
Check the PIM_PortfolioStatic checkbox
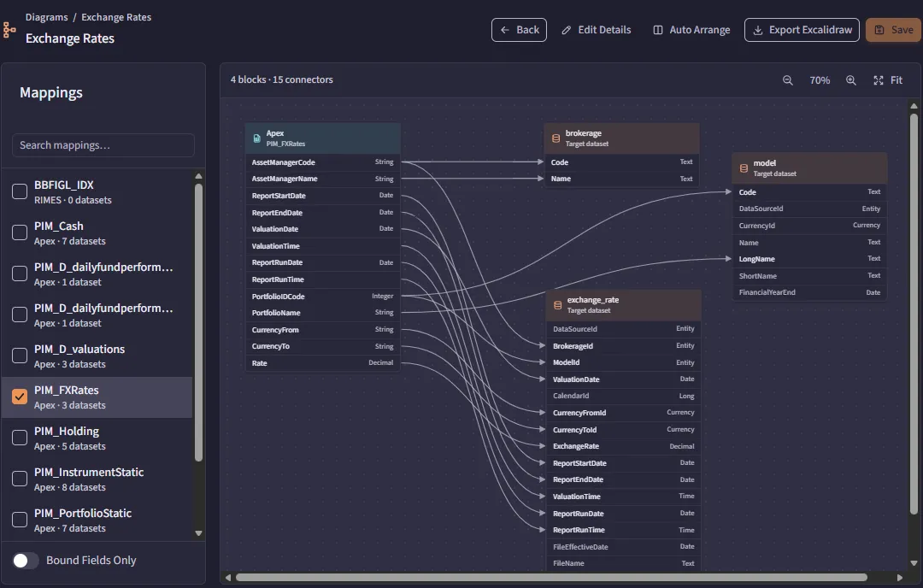20,520
